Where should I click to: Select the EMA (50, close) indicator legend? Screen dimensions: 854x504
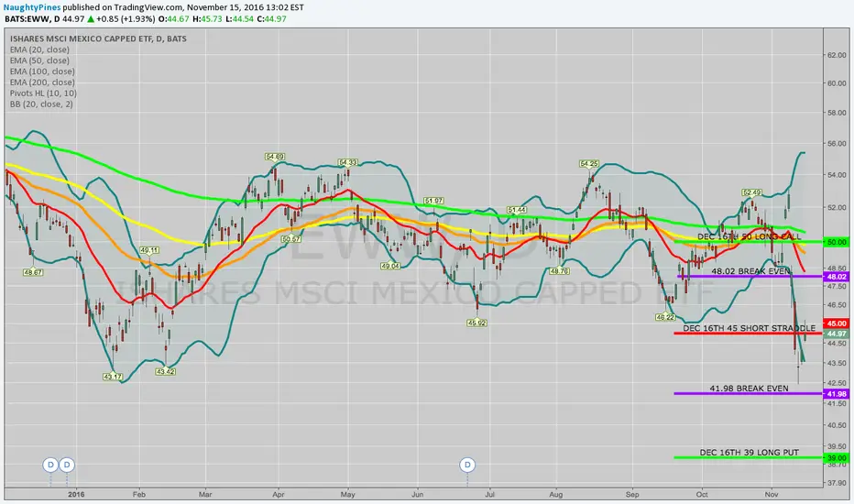coord(39,60)
